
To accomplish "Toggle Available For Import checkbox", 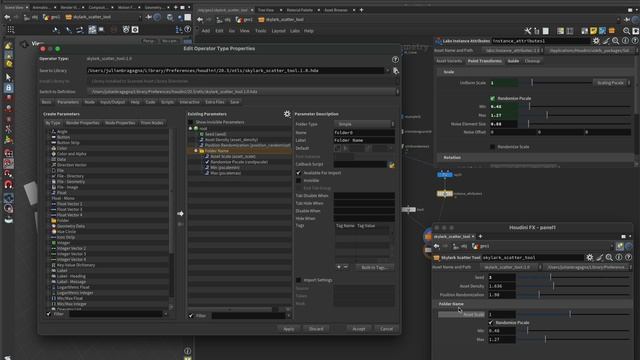I will coord(298,173).
